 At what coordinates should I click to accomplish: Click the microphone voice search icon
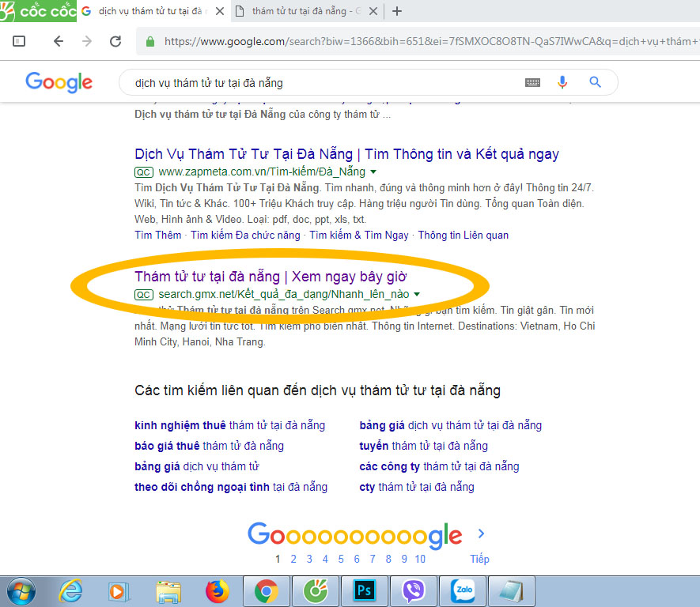pos(562,82)
